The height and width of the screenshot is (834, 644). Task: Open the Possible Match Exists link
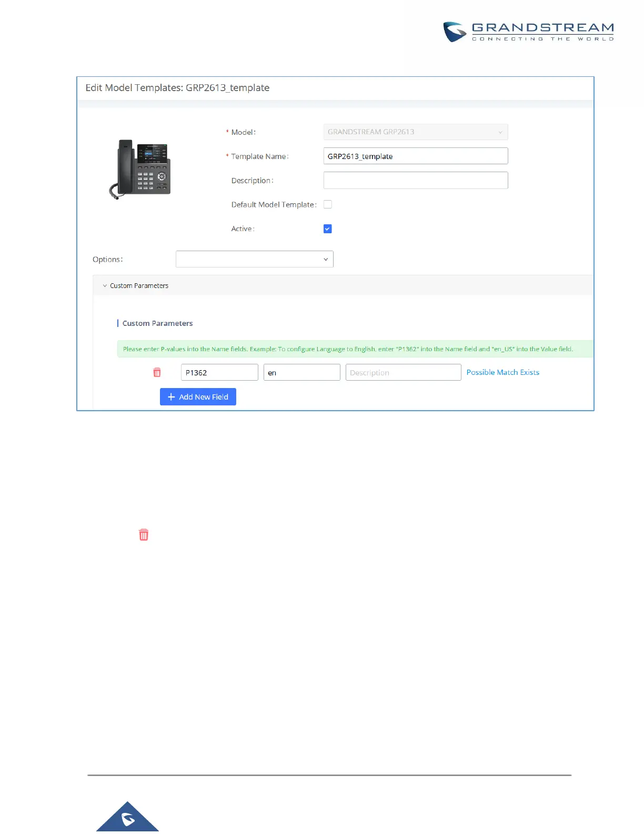tap(503, 372)
